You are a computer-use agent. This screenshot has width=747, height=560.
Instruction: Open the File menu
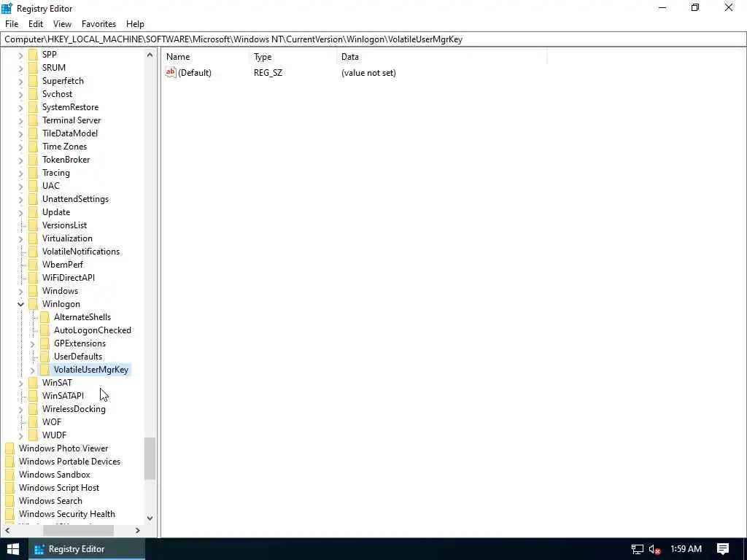click(12, 24)
